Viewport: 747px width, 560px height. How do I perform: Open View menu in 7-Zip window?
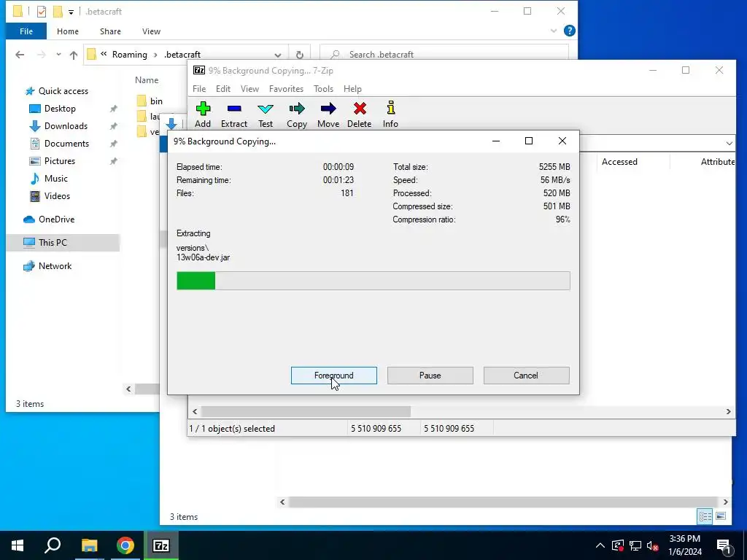click(x=249, y=89)
